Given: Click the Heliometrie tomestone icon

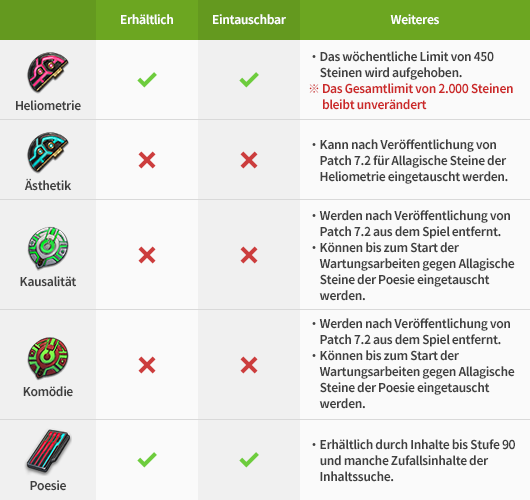Looking at the screenshot, I should coord(48,72).
